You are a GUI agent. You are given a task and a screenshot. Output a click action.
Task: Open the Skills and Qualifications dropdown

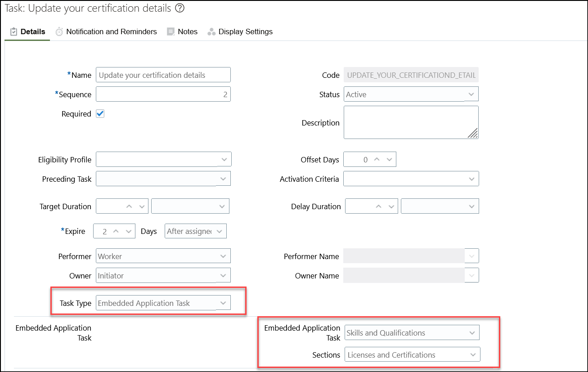tap(412, 332)
